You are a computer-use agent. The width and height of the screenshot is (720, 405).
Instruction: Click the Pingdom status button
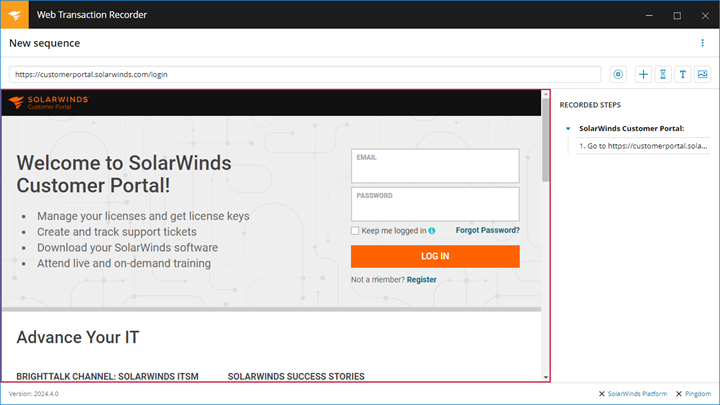(692, 394)
